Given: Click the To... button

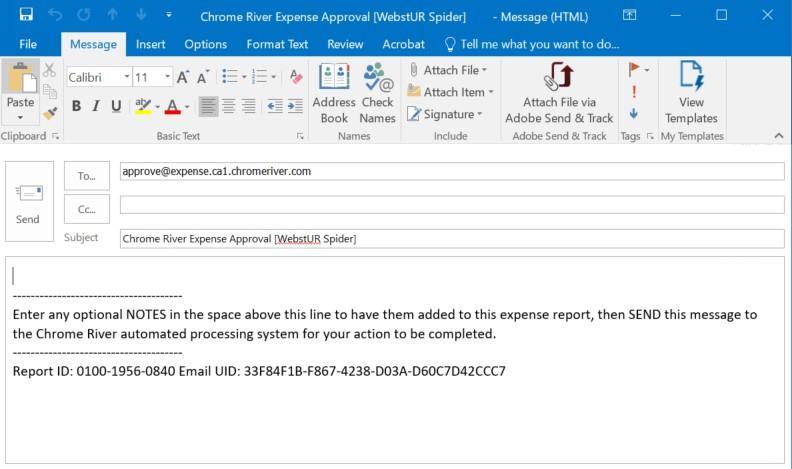Looking at the screenshot, I should click(87, 176).
